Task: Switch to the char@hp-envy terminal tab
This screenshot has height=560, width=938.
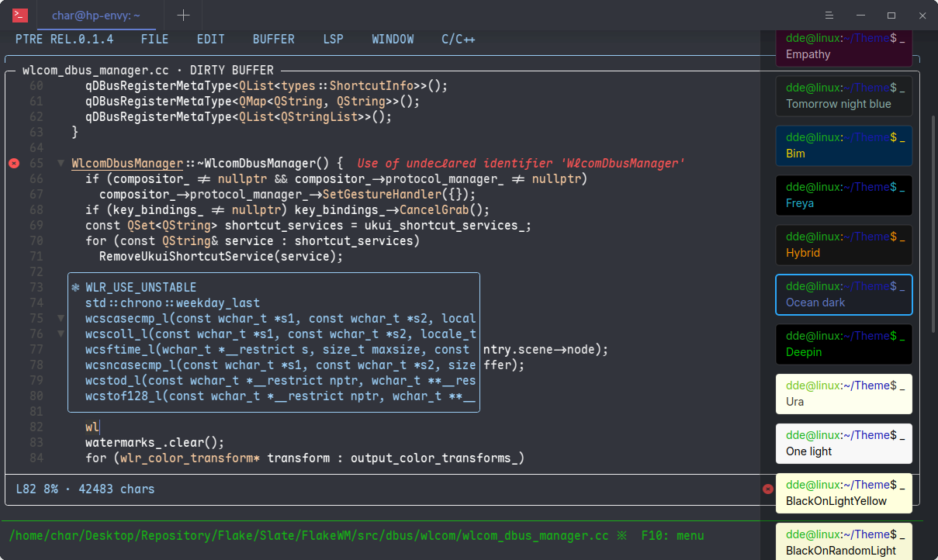Action: point(96,16)
